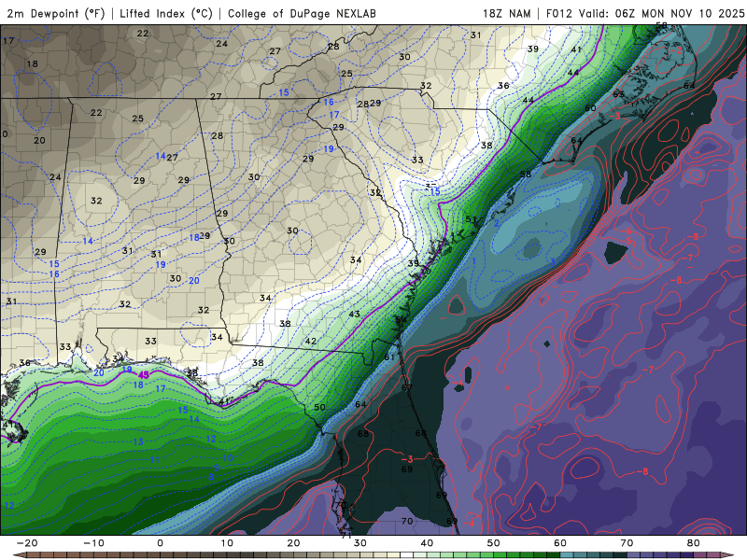Click the dewpoint value 63 in eastern North Carolina
This screenshot has height=560, width=747.
(x=618, y=94)
